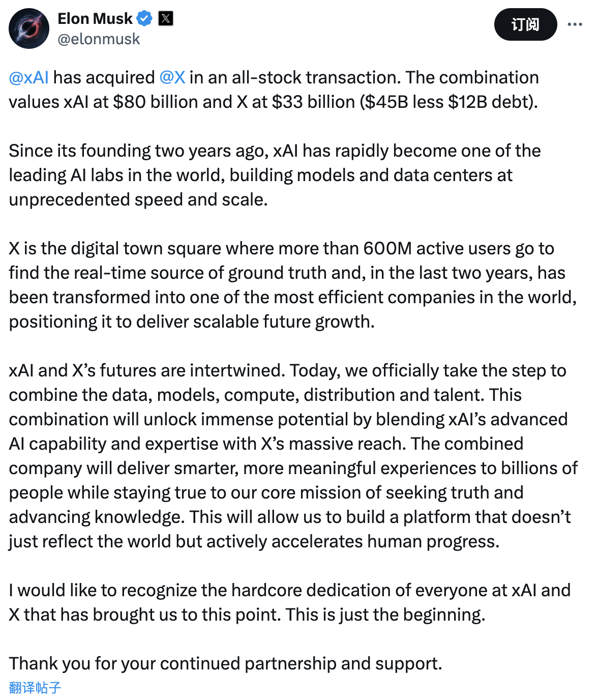This screenshot has width=598, height=700.
Task: Open the @xAI mention link
Action: [x=29, y=78]
